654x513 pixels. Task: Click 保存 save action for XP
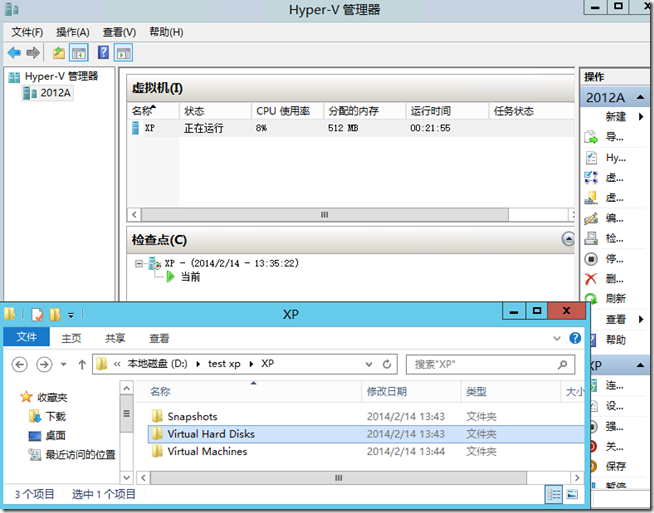tap(616, 466)
